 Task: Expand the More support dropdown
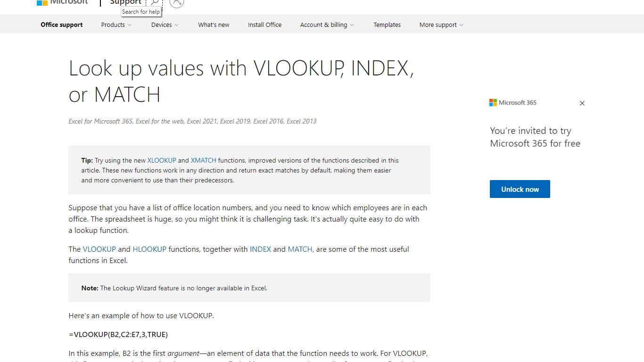pos(441,25)
